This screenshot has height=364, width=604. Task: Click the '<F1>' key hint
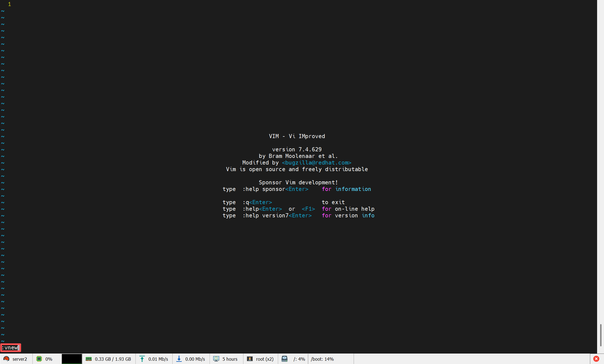point(308,209)
